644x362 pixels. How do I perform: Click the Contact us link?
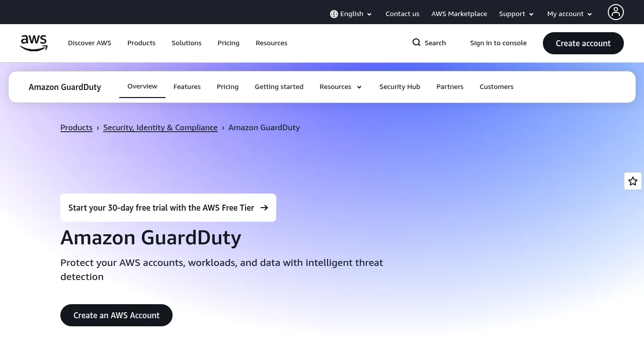pyautogui.click(x=403, y=14)
